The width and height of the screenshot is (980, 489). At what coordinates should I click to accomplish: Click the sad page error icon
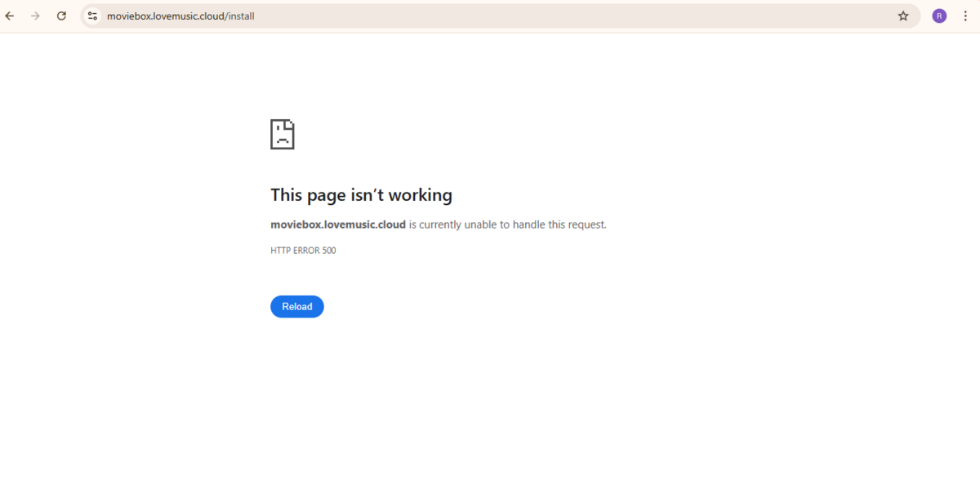pyautogui.click(x=283, y=135)
